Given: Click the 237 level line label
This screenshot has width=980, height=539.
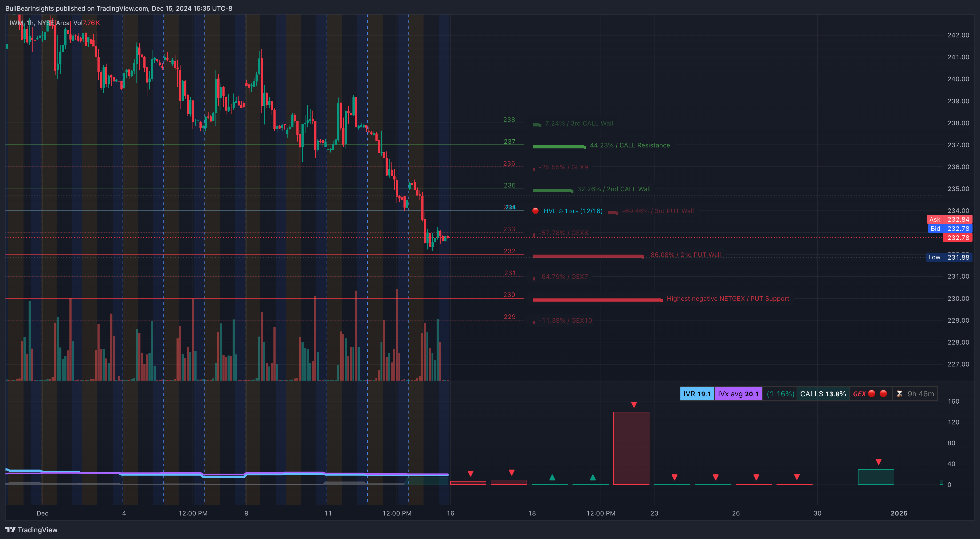Looking at the screenshot, I should pyautogui.click(x=509, y=141).
